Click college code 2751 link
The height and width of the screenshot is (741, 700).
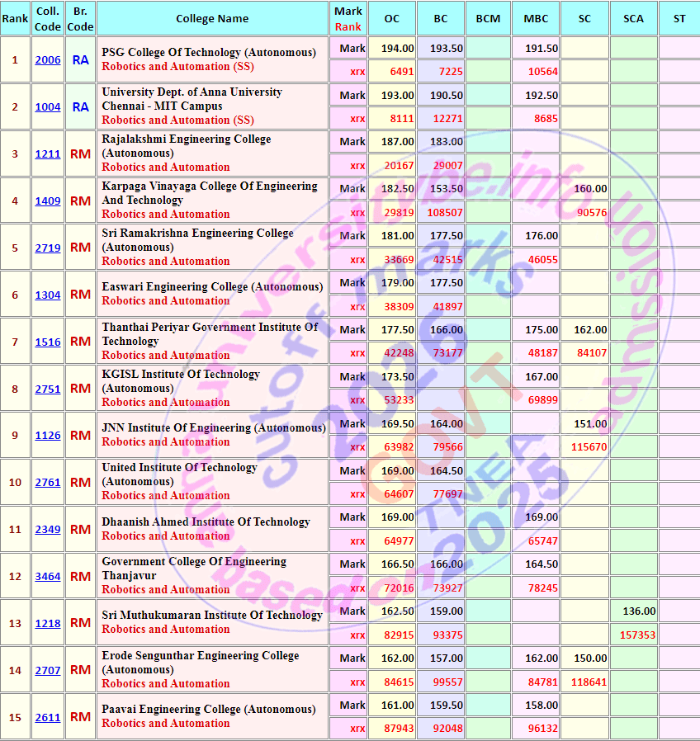tap(48, 389)
